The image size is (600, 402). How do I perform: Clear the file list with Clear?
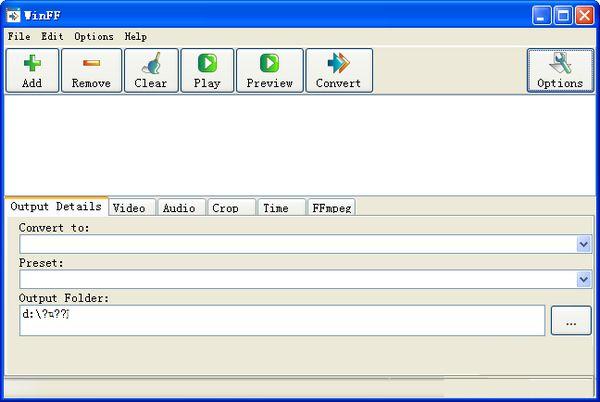pos(151,71)
